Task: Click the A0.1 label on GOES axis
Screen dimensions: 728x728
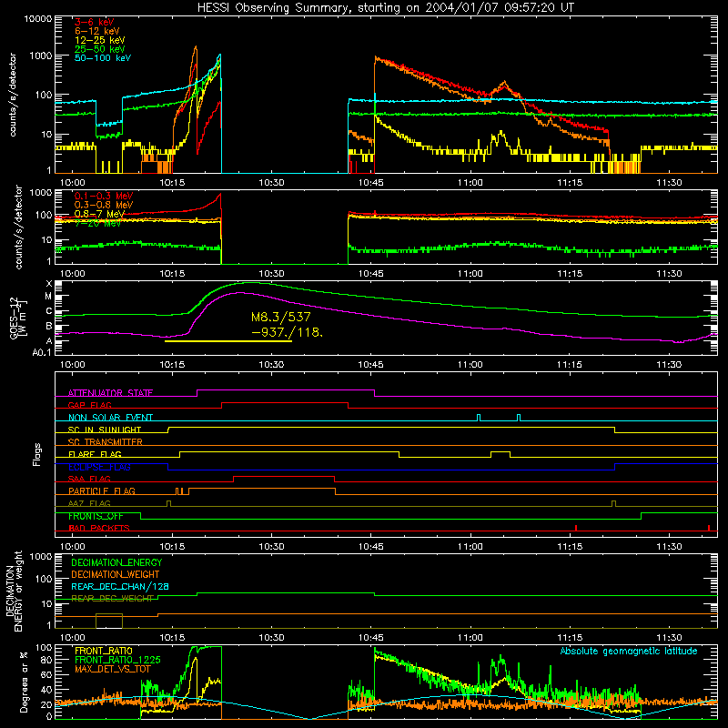Action: [42, 352]
